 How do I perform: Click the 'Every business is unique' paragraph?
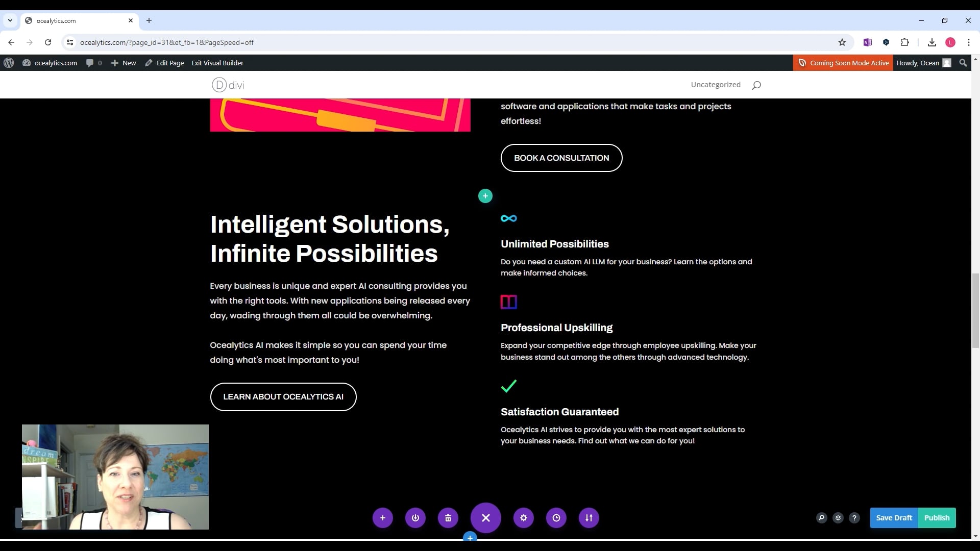(x=340, y=300)
